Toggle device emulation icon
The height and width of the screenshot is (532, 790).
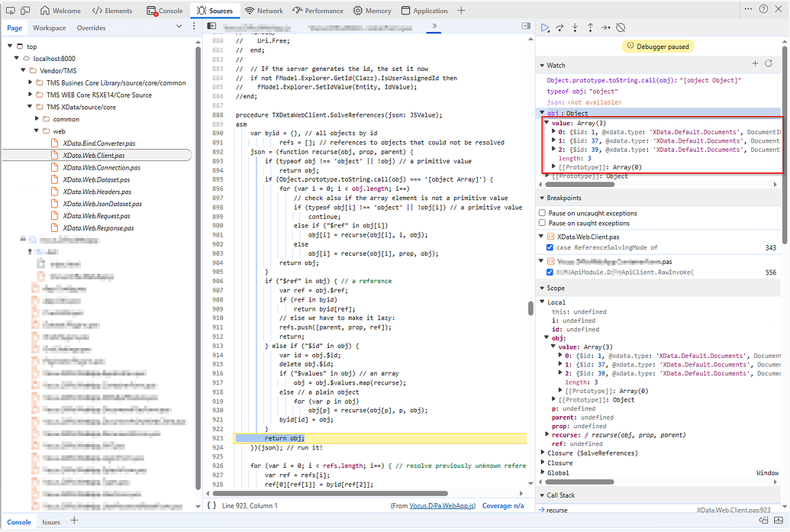click(x=25, y=11)
